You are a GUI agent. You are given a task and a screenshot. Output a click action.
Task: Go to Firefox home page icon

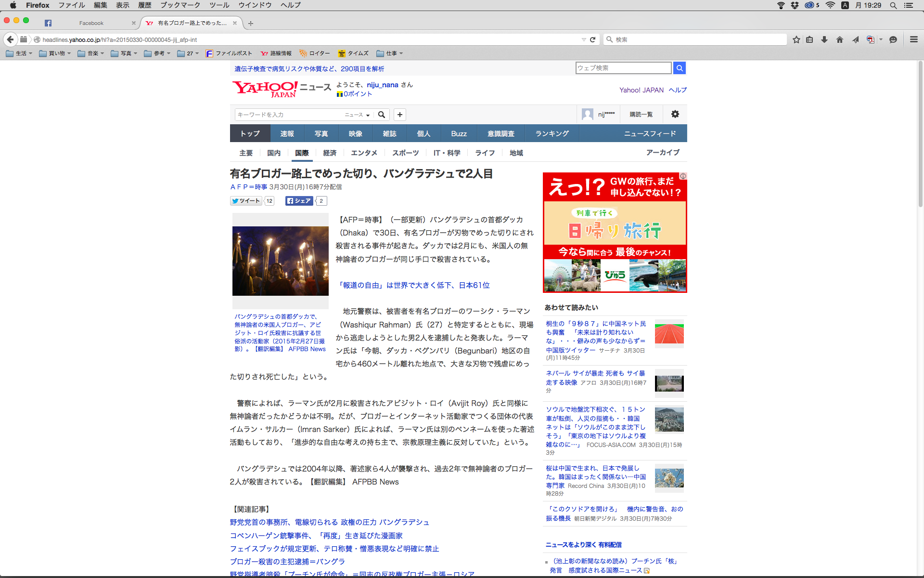click(840, 39)
